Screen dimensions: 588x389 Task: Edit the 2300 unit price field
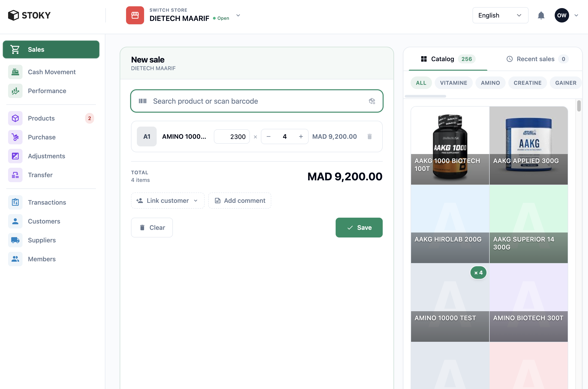232,136
